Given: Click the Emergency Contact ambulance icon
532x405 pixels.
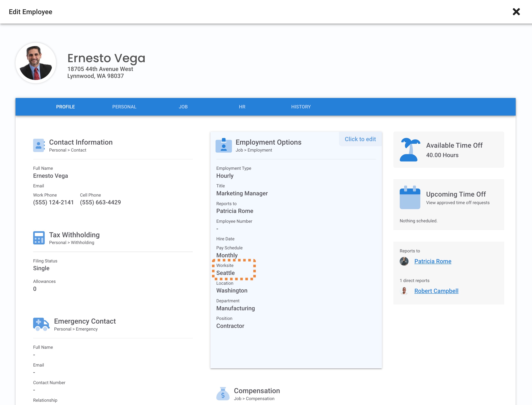Looking at the screenshot, I should (41, 324).
